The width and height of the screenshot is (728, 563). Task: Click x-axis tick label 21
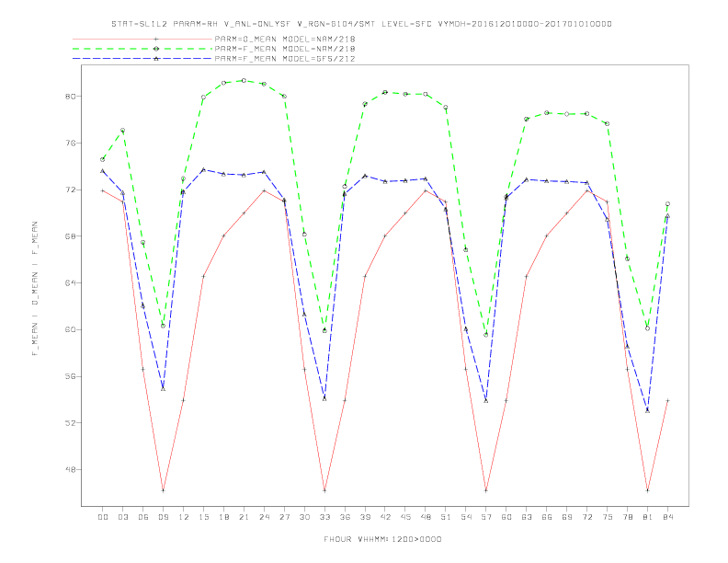coord(244,517)
